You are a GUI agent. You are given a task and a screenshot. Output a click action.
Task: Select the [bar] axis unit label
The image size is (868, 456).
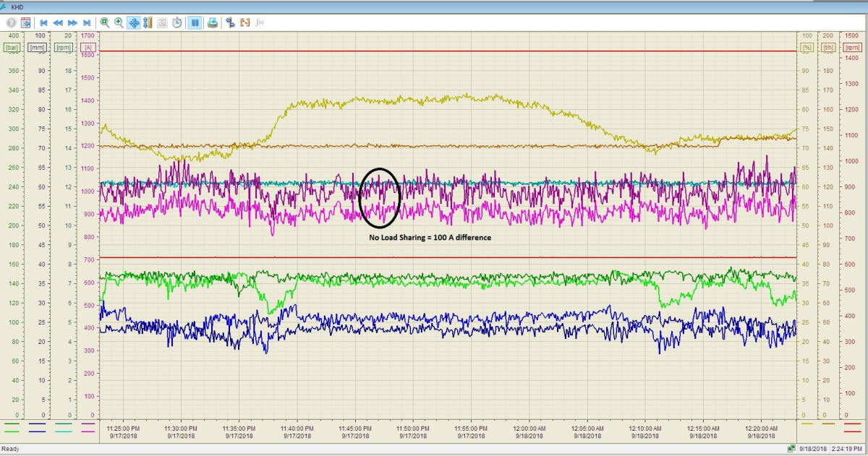pyautogui.click(x=12, y=48)
